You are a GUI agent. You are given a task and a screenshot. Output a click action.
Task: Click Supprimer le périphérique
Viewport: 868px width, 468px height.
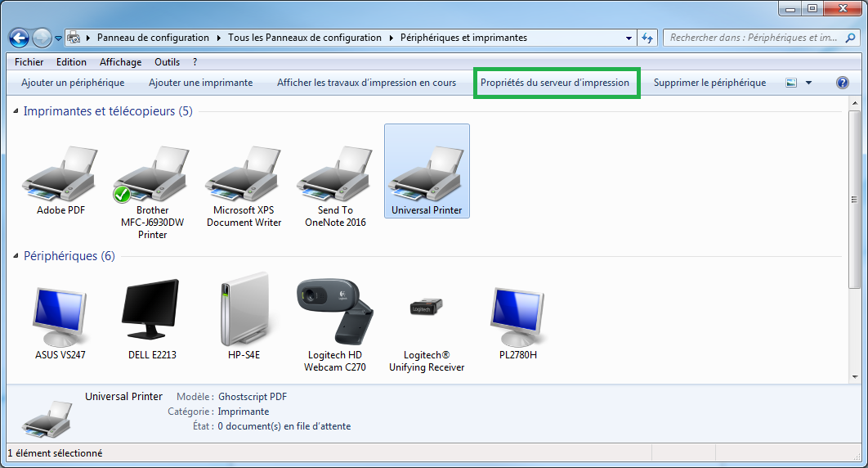tap(709, 83)
